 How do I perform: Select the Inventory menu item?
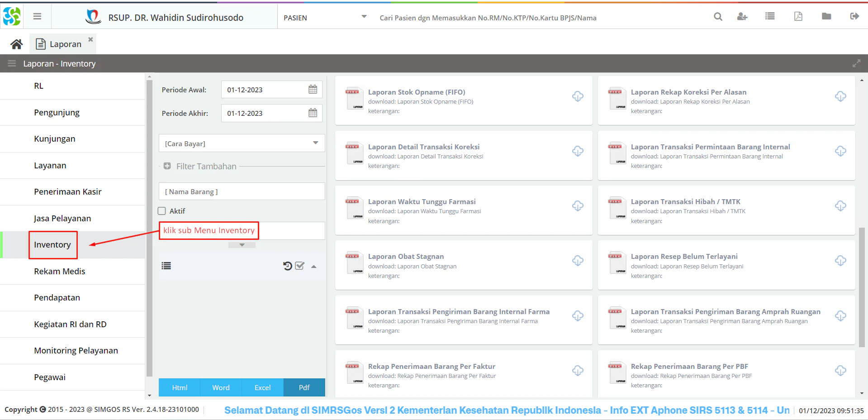tap(72, 245)
